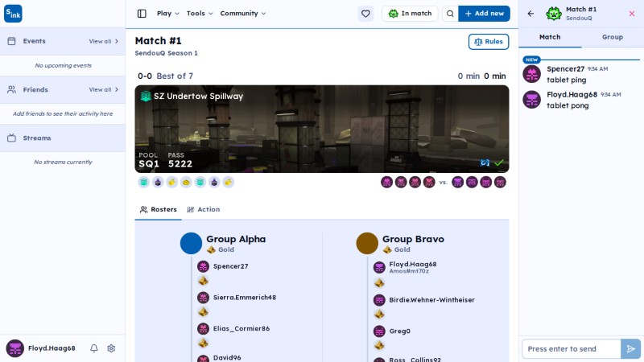Click the sendou.ink logo
Screen dimensions: 644x362
tap(13, 14)
